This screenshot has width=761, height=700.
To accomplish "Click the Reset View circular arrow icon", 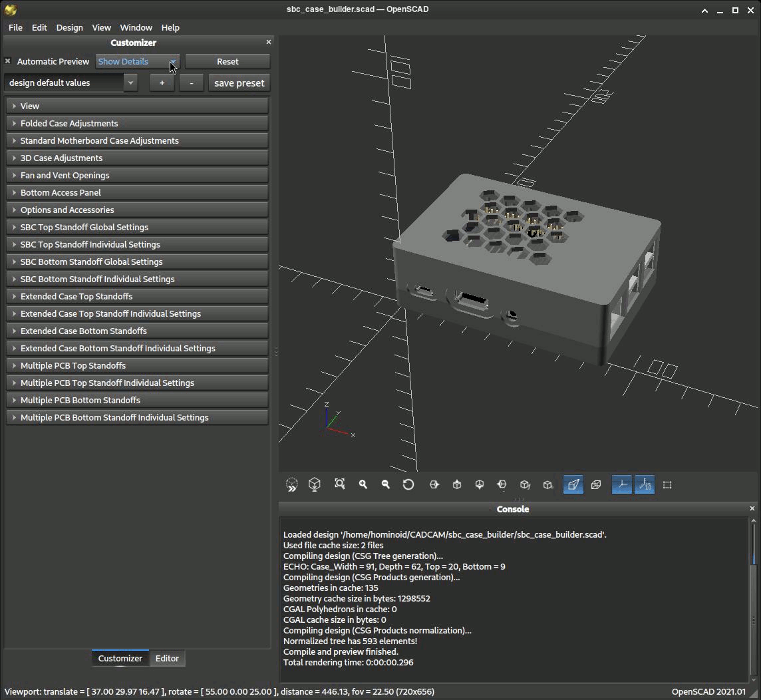I will pyautogui.click(x=408, y=484).
